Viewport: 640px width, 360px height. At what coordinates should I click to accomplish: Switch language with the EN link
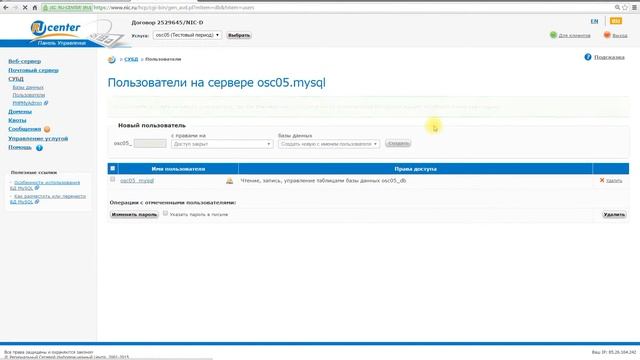594,21
